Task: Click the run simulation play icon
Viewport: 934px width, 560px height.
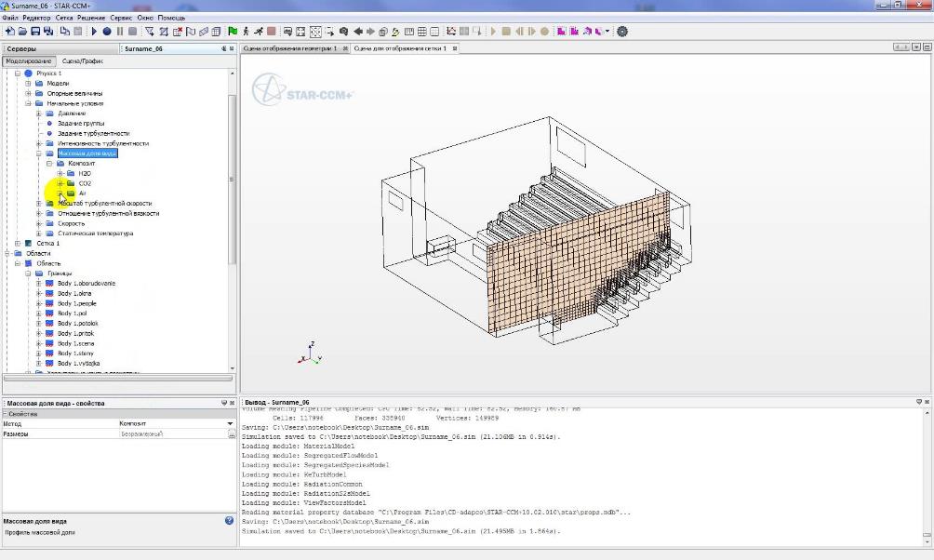Action: tap(94, 31)
